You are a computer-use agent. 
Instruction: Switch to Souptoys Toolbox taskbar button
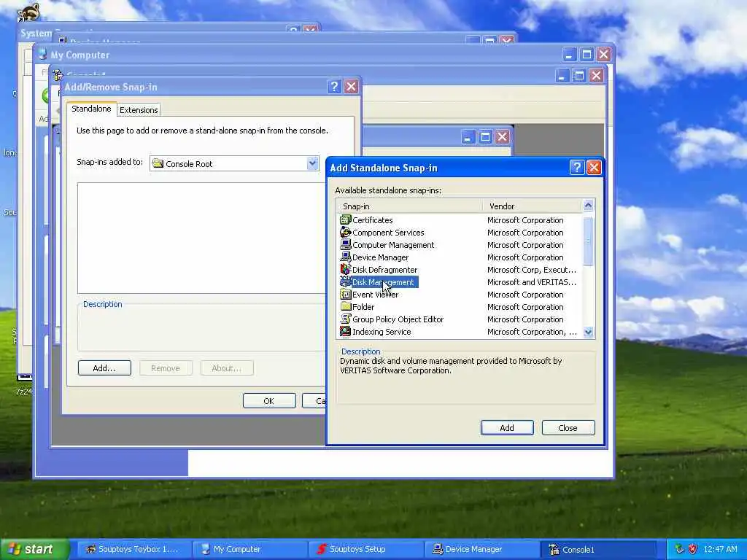[x=133, y=549]
